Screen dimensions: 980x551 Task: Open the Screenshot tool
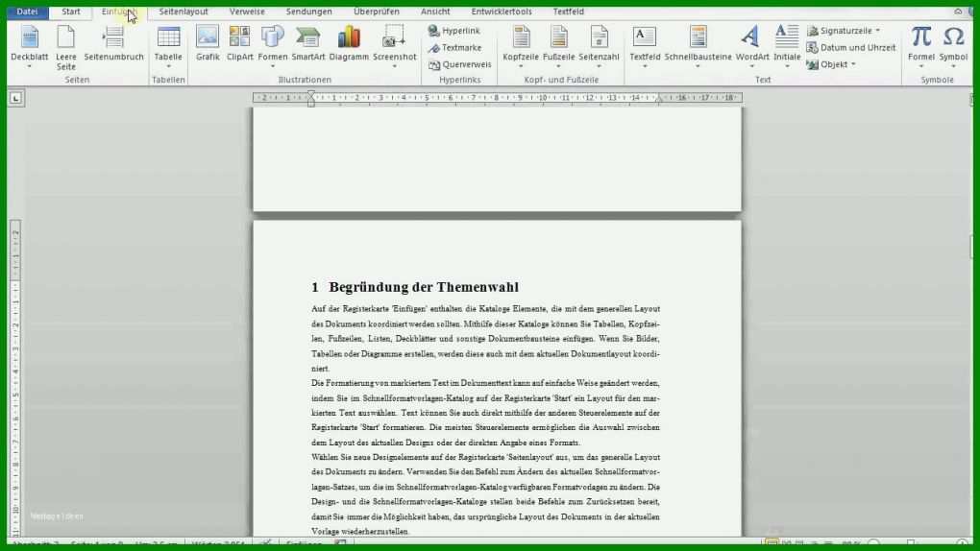tap(394, 46)
